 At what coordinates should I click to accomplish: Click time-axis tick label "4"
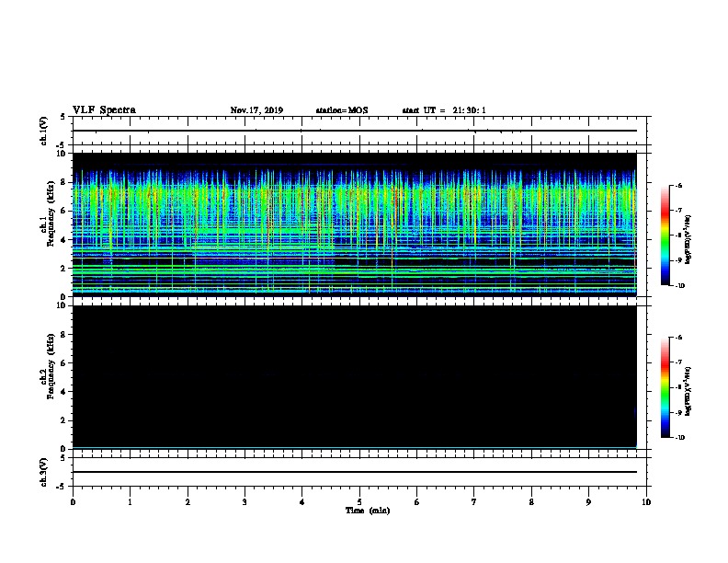tap(302, 502)
